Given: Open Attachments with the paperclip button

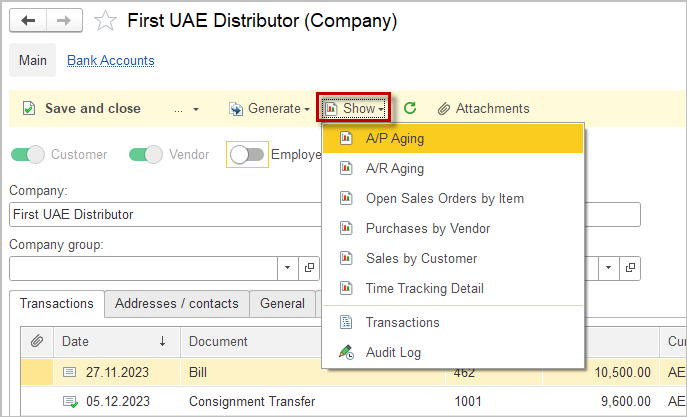Looking at the screenshot, I should coord(483,108).
